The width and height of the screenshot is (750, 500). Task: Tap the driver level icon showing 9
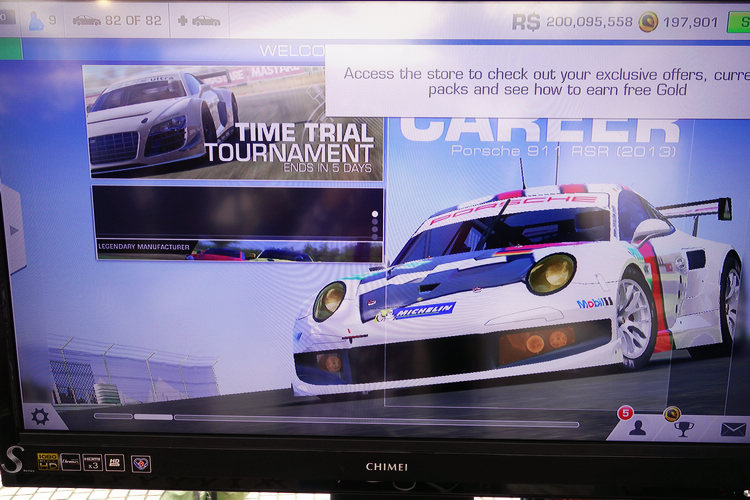click(x=37, y=21)
